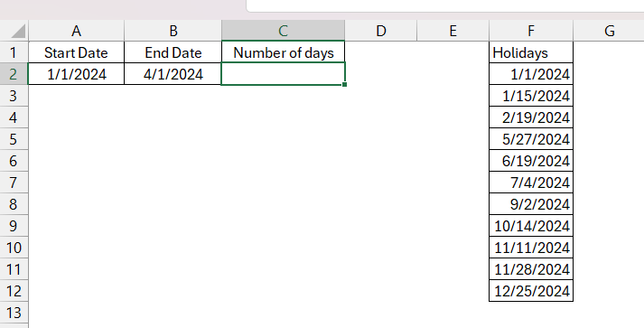This screenshot has width=644, height=328.
Task: Select holiday cell 12/25/2024
Action: point(531,291)
